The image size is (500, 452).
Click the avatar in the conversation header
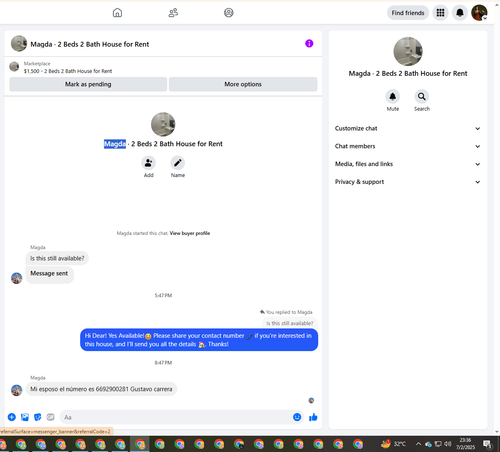pos(19,44)
